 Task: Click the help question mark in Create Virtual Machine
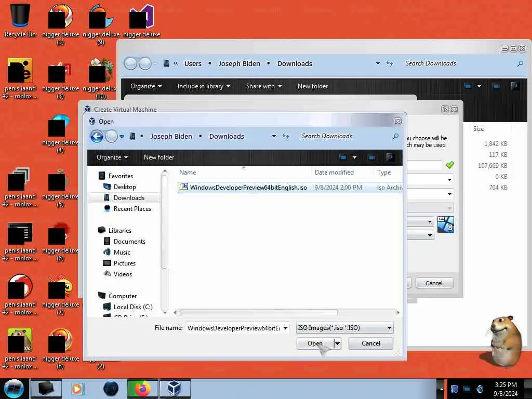click(x=445, y=109)
